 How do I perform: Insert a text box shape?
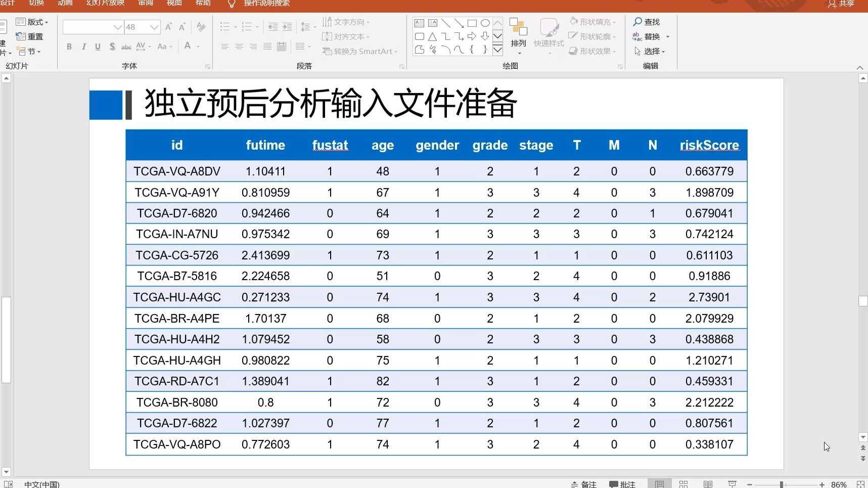pos(419,23)
